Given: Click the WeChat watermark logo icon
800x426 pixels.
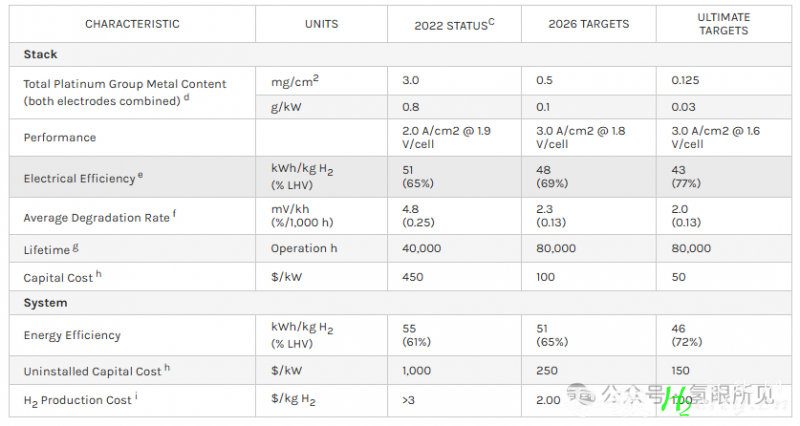Looking at the screenshot, I should pyautogui.click(x=581, y=394).
